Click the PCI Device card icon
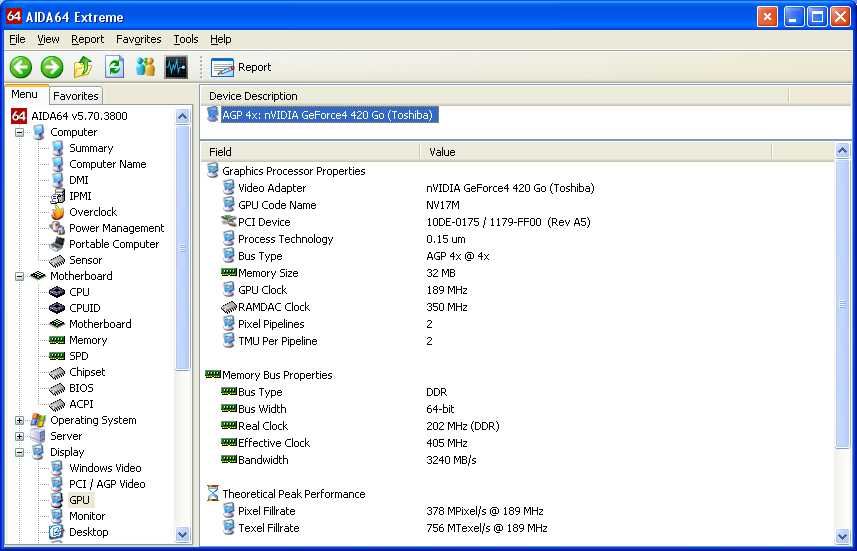Image resolution: width=857 pixels, height=551 pixels. tap(228, 221)
